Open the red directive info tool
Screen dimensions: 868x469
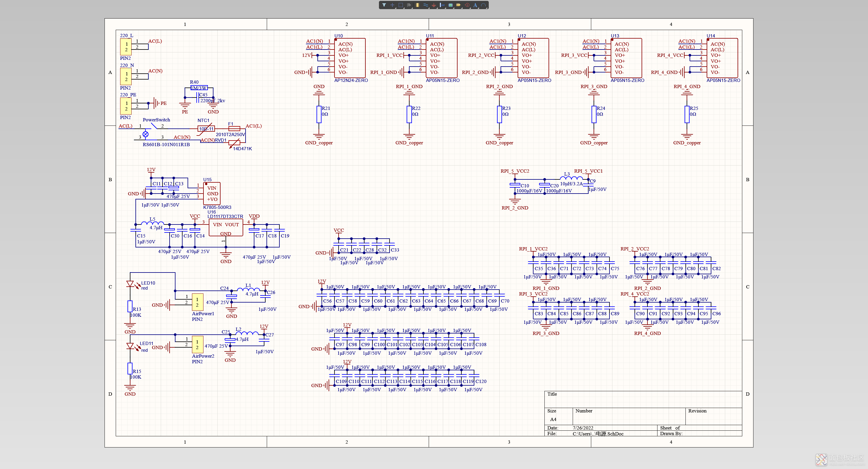[x=467, y=5]
